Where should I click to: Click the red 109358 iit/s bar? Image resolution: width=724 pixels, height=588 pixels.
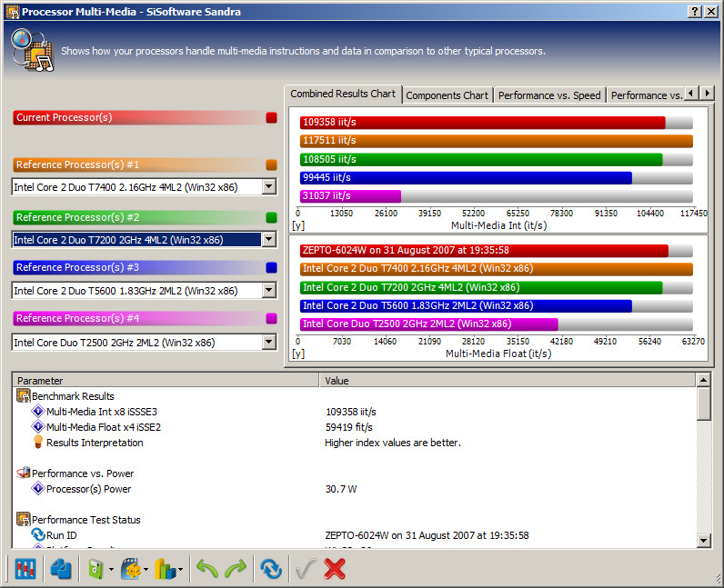coord(482,123)
